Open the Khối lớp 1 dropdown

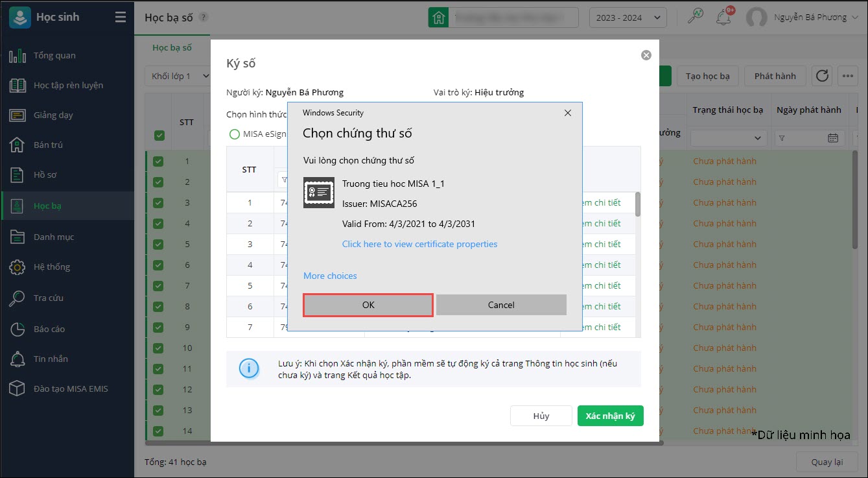coord(178,76)
